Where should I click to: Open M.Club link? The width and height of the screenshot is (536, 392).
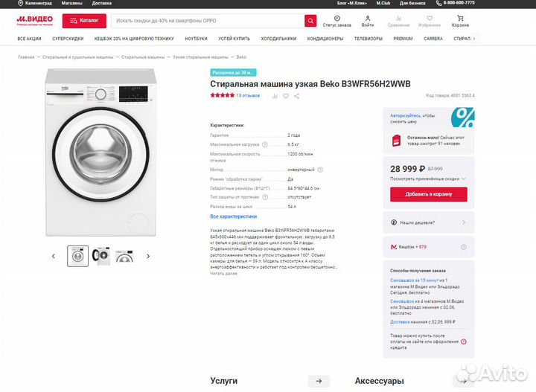click(x=383, y=3)
